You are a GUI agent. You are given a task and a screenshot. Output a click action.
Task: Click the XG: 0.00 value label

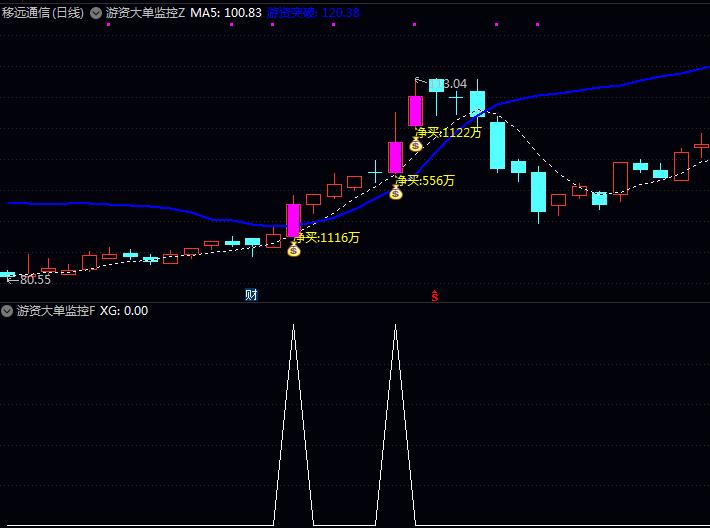124,311
